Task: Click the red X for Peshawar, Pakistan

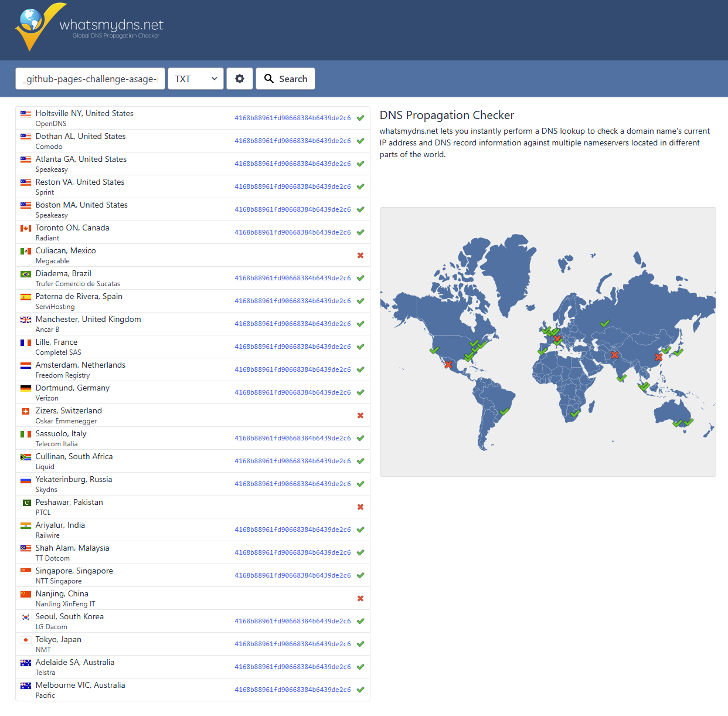Action: click(360, 507)
